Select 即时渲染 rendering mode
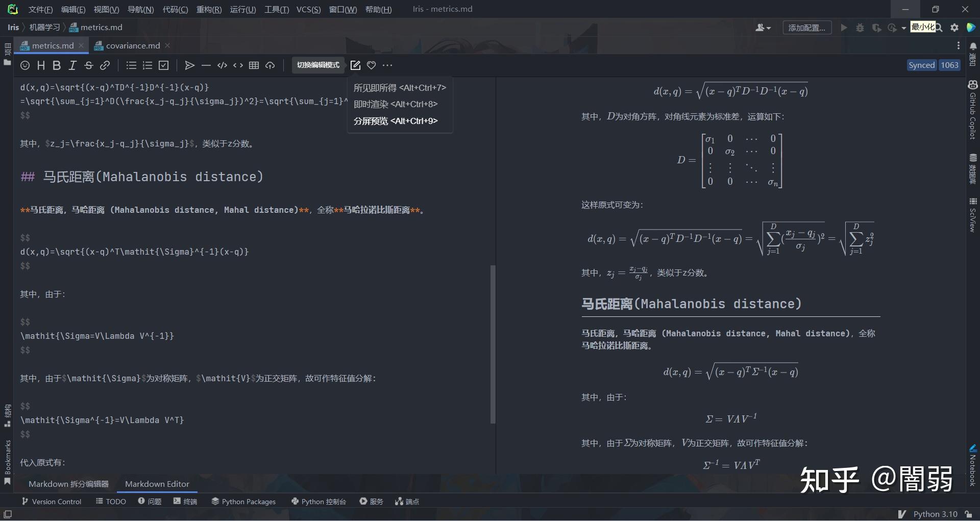Viewport: 980px width, 521px height. (x=396, y=104)
